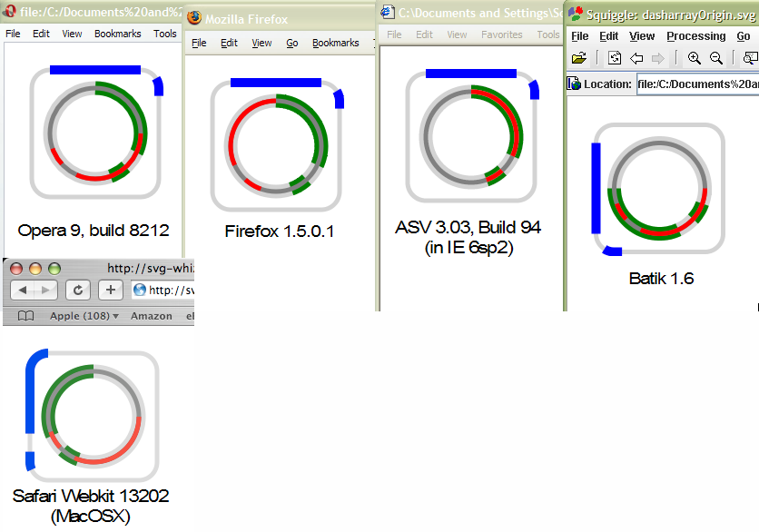This screenshot has width=759, height=532.
Task: Click the 'Firefox 1.5.0.1' caption
Action: click(x=280, y=232)
